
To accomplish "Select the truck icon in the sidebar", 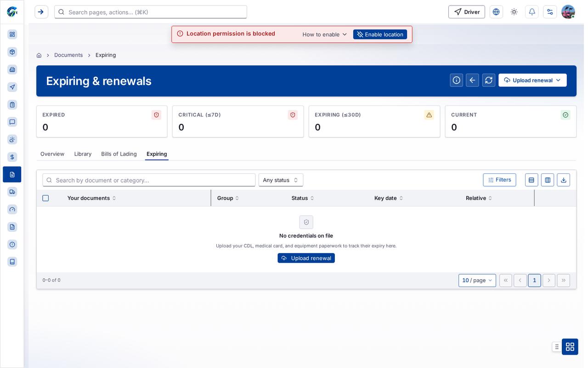I will click(x=12, y=192).
